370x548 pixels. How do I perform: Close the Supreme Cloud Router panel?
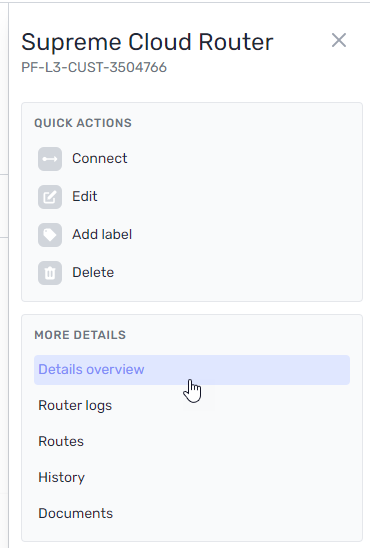tap(339, 40)
